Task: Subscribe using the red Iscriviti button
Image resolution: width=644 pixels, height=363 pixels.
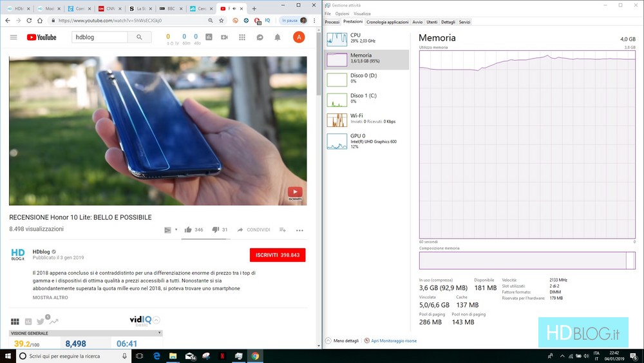Action: pos(277,255)
